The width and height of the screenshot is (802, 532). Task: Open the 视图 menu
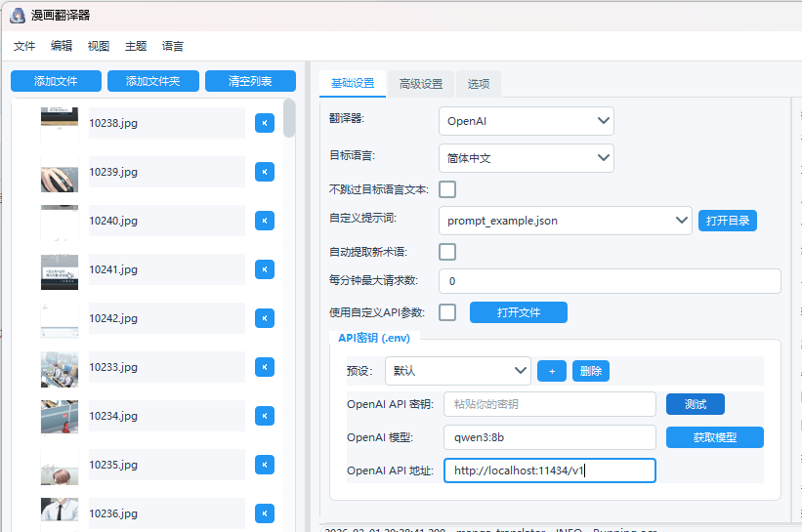point(99,46)
